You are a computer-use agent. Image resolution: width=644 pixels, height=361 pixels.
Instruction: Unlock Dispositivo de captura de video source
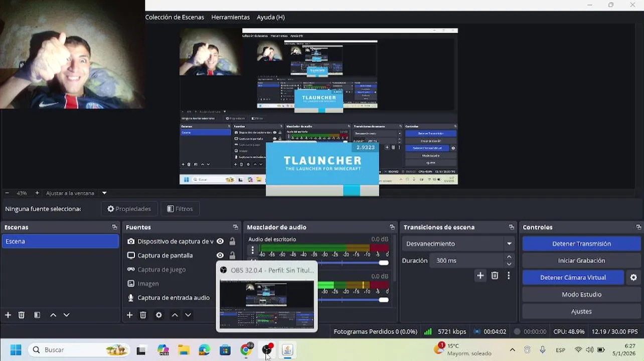232,241
